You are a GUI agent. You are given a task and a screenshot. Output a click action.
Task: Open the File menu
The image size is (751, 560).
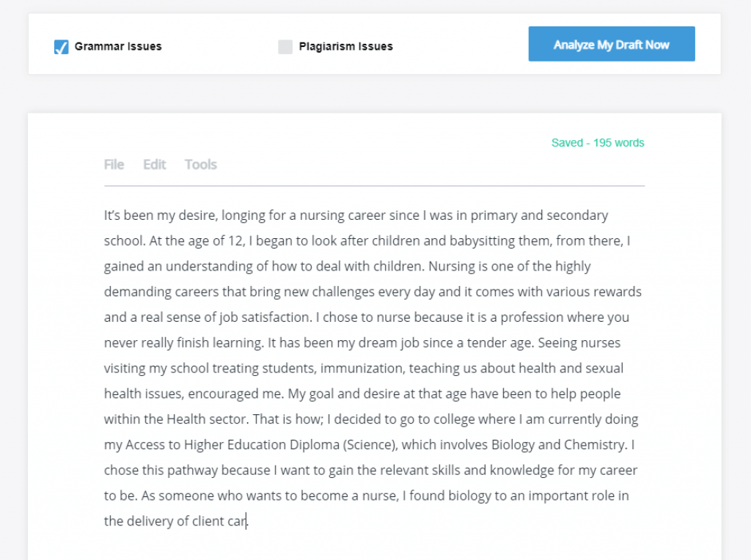(114, 164)
